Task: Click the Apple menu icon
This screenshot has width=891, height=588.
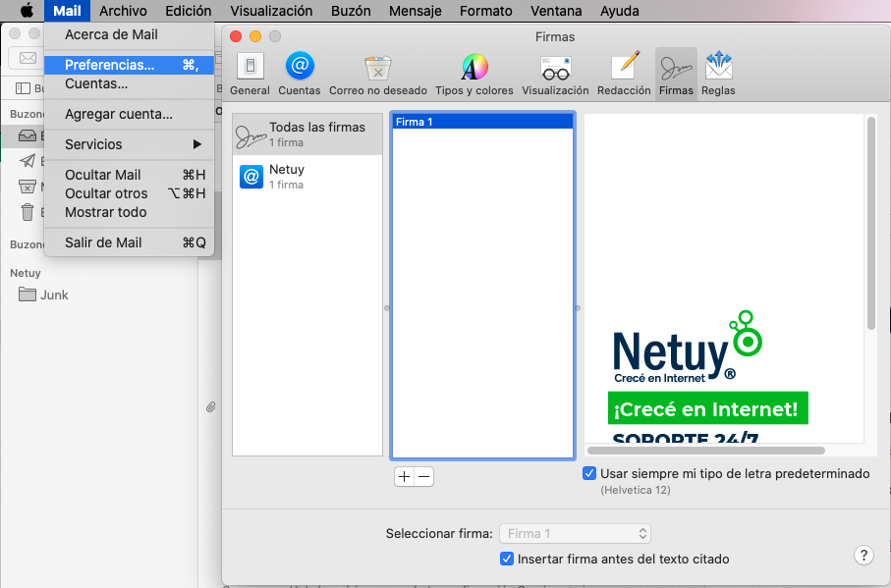Action: tap(27, 10)
